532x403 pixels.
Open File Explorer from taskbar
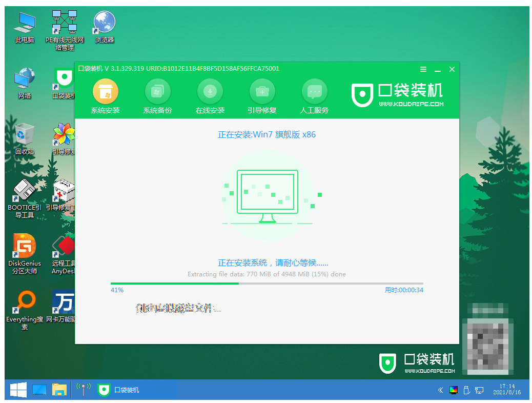60,390
